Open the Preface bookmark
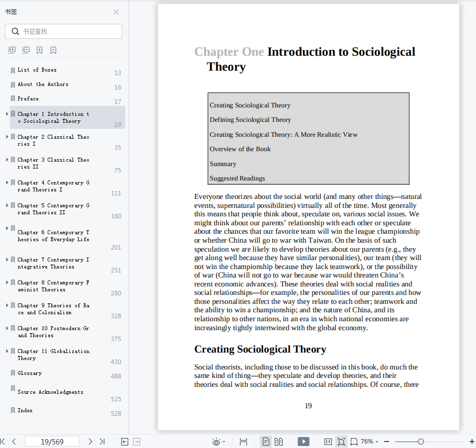The height and width of the screenshot is (448, 476). coord(28,99)
